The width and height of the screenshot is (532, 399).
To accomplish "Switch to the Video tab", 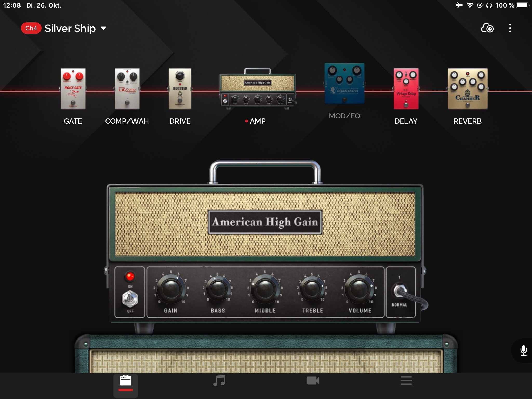I will [313, 381].
